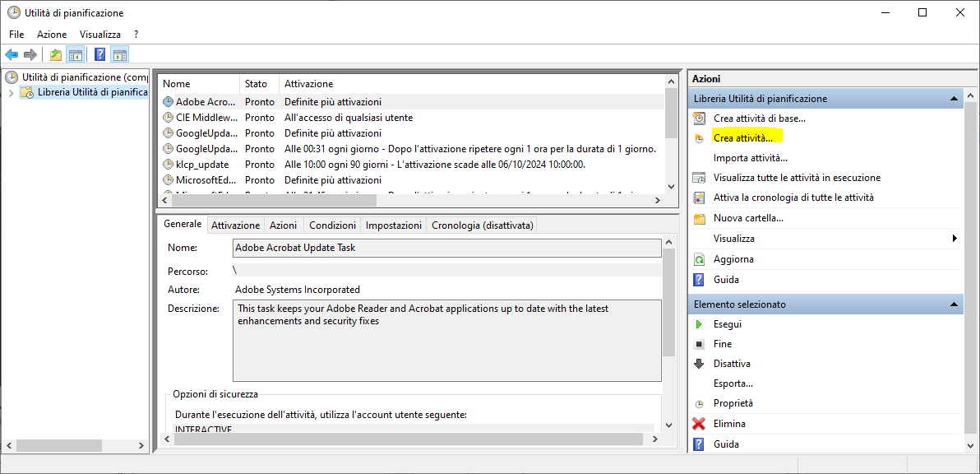980x474 pixels.
Task: Click the Proprietà clock icon
Action: tap(700, 403)
